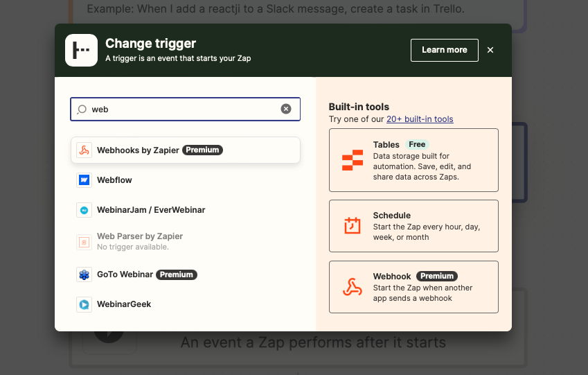The image size is (588, 375).
Task: Click in the app search input field
Action: pyautogui.click(x=185, y=110)
